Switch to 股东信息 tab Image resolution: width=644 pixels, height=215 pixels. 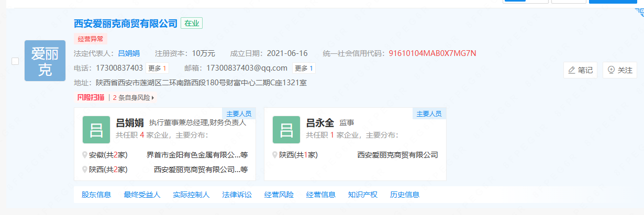96,195
